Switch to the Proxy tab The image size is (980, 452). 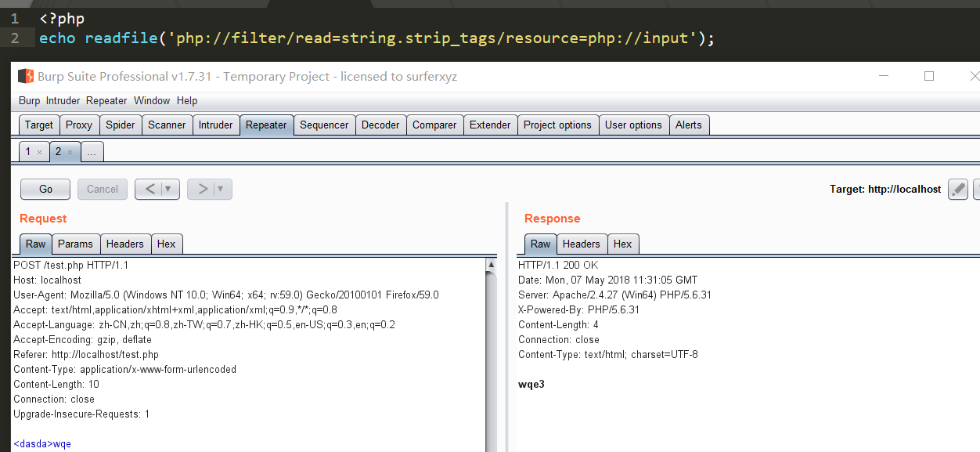79,125
